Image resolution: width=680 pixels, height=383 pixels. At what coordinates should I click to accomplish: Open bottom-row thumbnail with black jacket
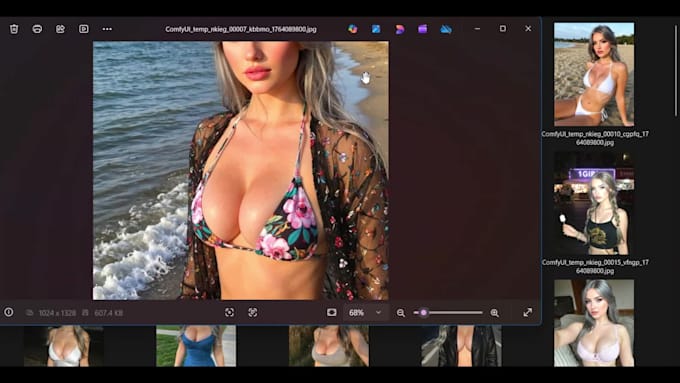click(x=461, y=346)
